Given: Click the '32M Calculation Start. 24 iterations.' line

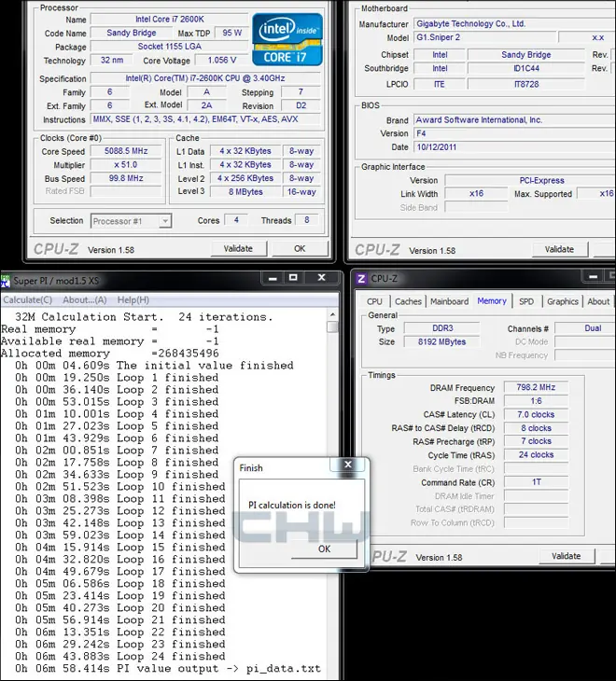Looking at the screenshot, I should point(144,316).
